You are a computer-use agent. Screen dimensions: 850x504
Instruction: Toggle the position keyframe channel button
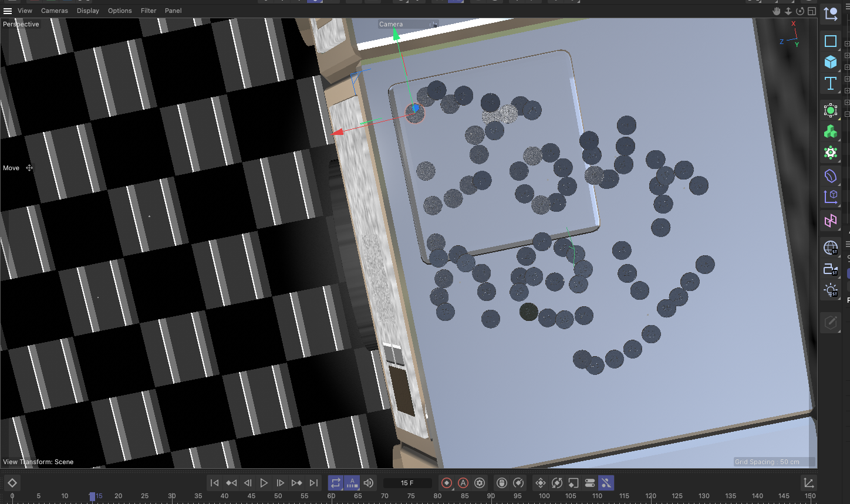tap(541, 483)
